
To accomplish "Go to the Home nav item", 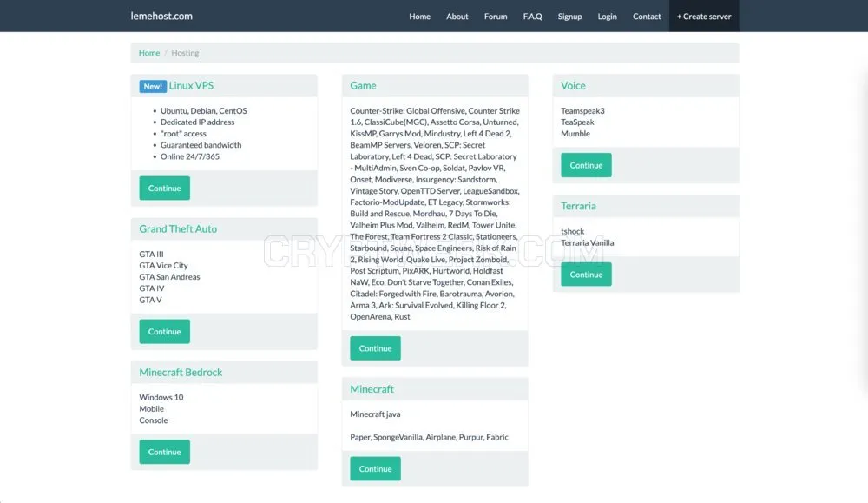I will tap(419, 17).
